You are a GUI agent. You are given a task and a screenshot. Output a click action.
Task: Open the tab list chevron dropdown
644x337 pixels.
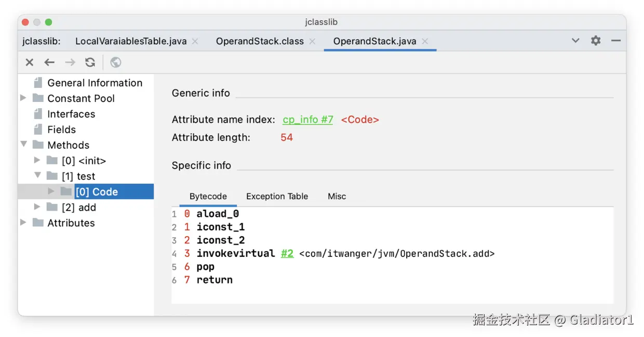point(575,41)
